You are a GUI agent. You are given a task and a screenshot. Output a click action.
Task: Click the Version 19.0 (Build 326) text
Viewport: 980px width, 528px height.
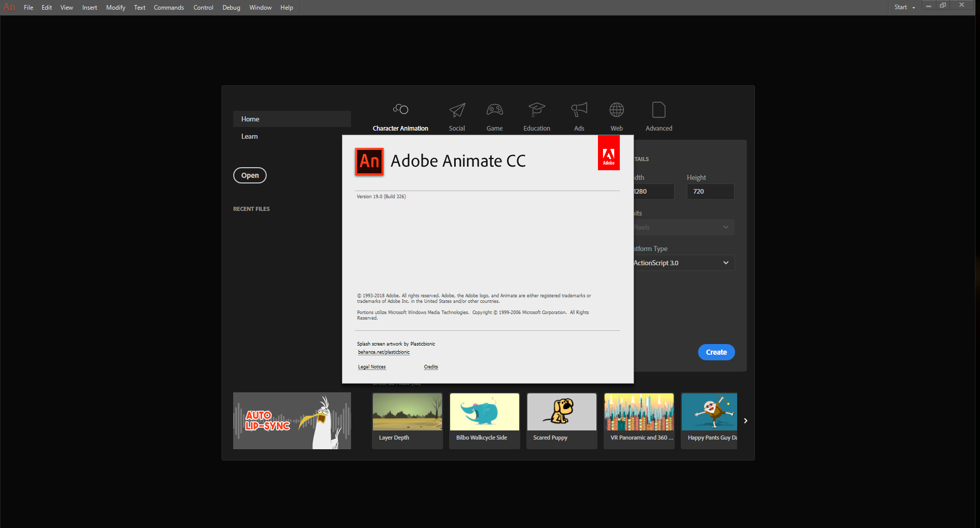pos(381,197)
